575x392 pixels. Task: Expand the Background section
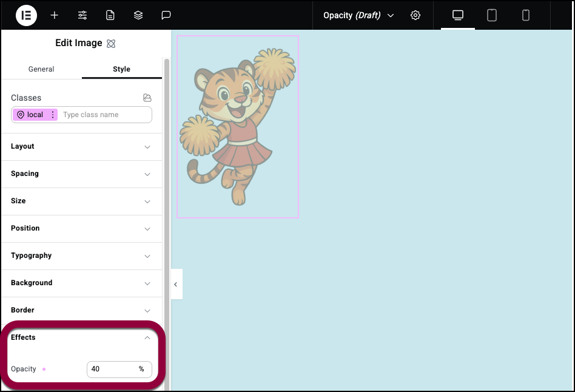tap(81, 283)
